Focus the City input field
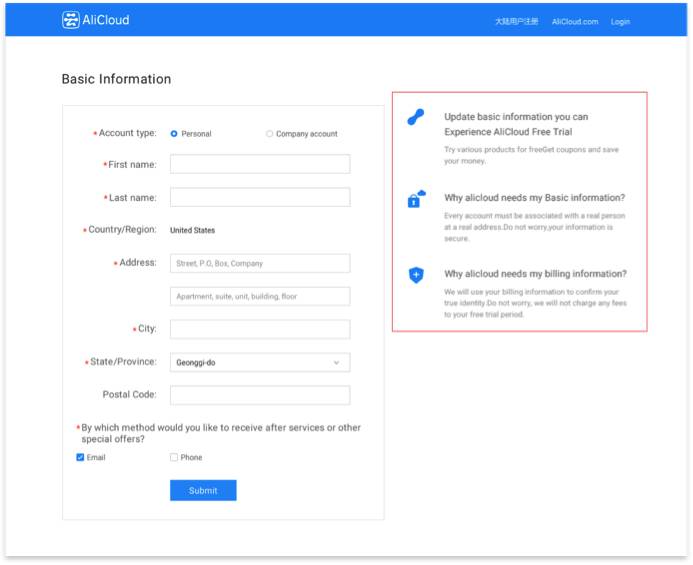This screenshot has height=565, width=693. tap(260, 329)
